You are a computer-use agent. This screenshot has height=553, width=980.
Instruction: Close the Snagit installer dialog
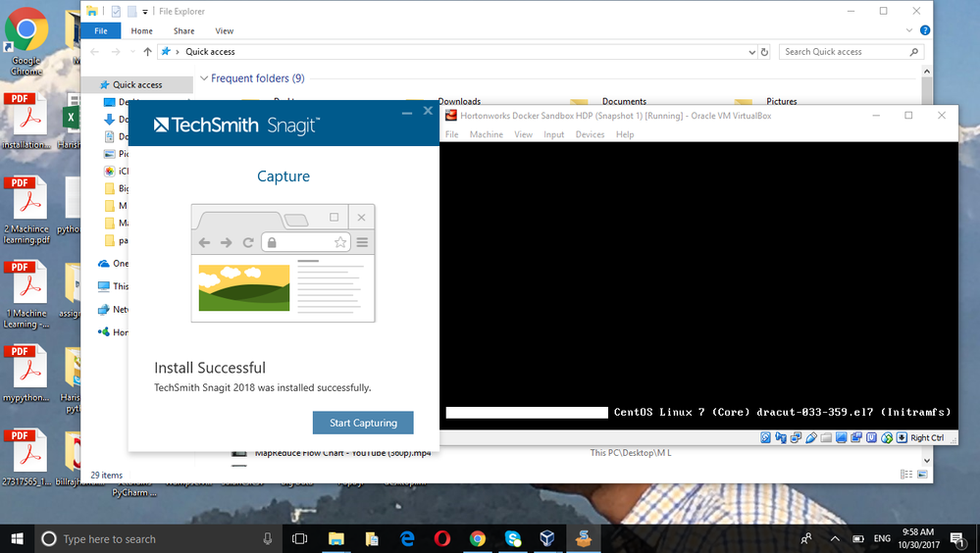(428, 111)
